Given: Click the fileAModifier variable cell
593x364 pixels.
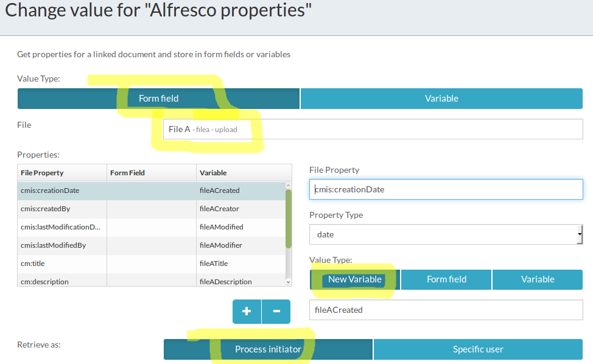Looking at the screenshot, I should tap(241, 245).
